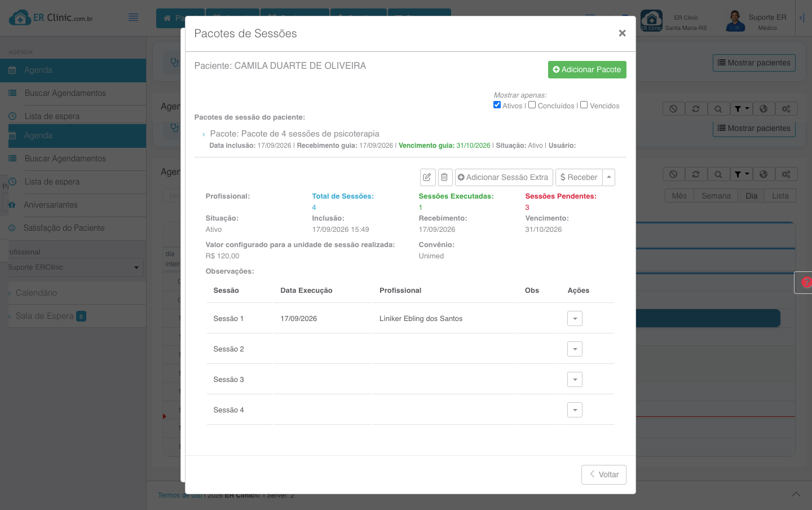Open the Sessão 3 actions dropdown
This screenshot has height=510, width=812.
coord(575,380)
